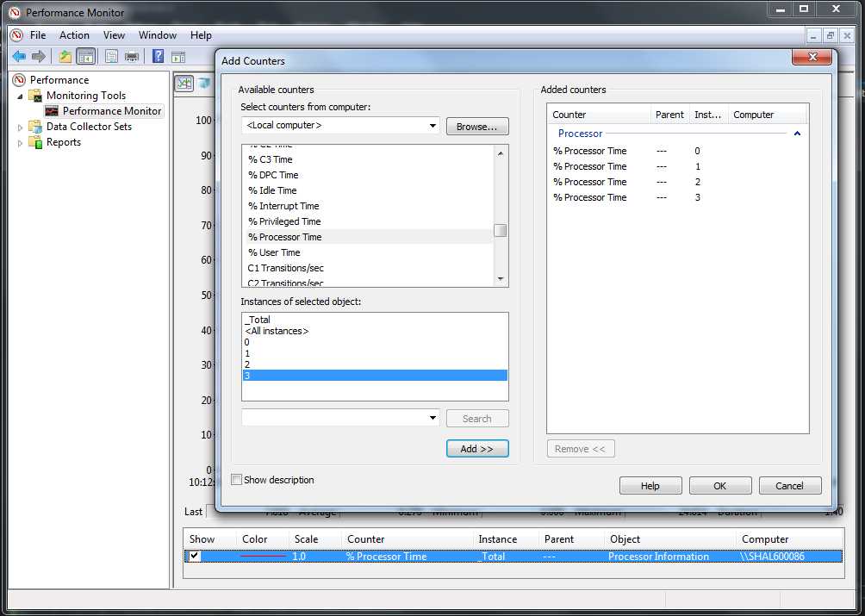
Task: Uncheck Show box for % Processor Time row
Action: (194, 556)
